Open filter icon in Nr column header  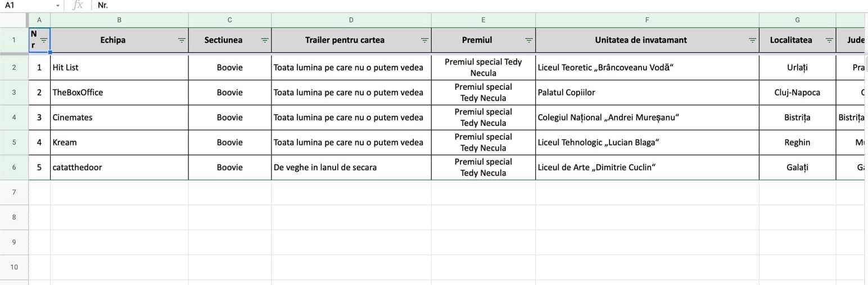[x=44, y=40]
